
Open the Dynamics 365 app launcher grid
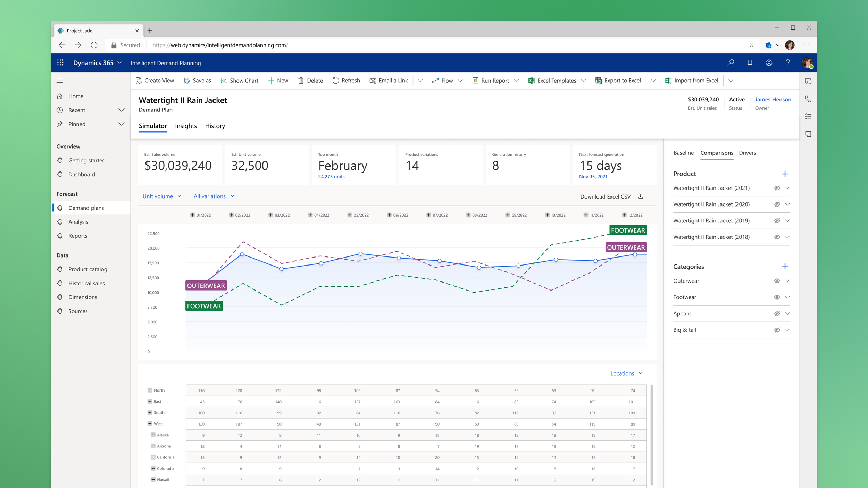pos(60,63)
